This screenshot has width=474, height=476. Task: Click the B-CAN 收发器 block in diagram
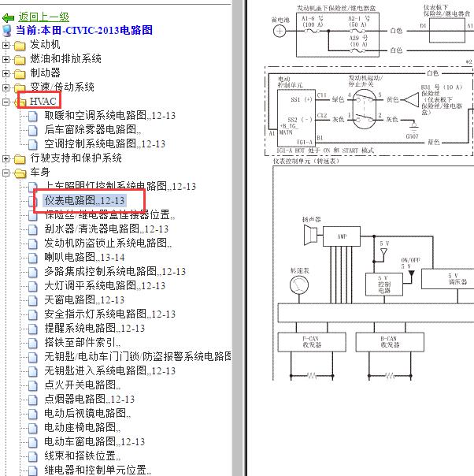point(390,342)
